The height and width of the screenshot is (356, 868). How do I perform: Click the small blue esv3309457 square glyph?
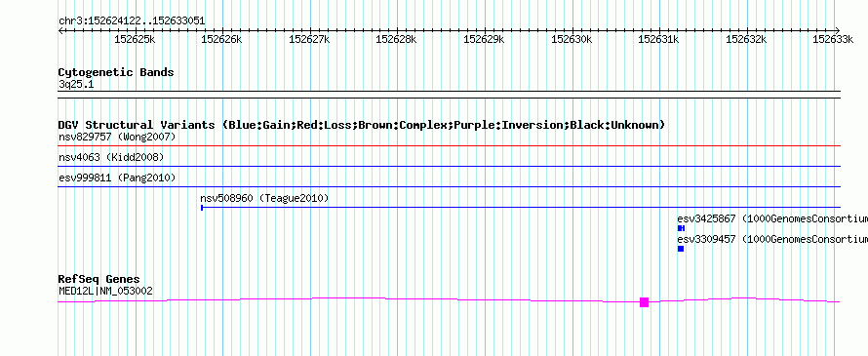(681, 249)
